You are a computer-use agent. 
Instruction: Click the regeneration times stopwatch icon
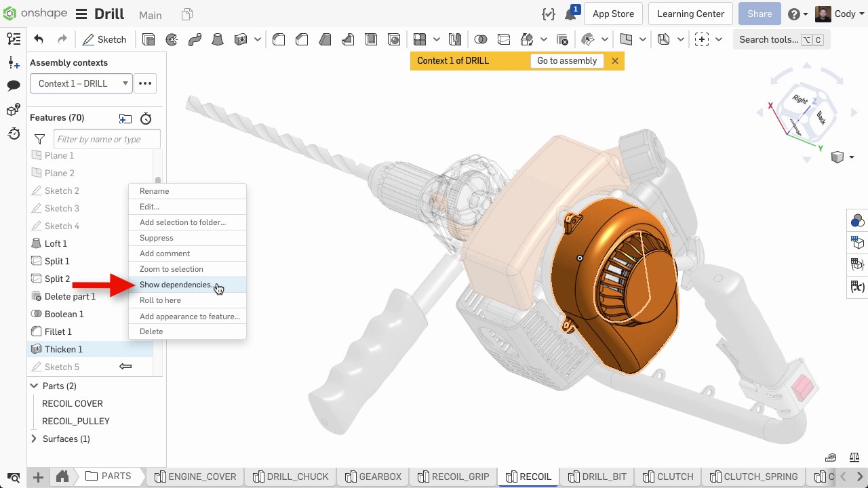coord(146,119)
